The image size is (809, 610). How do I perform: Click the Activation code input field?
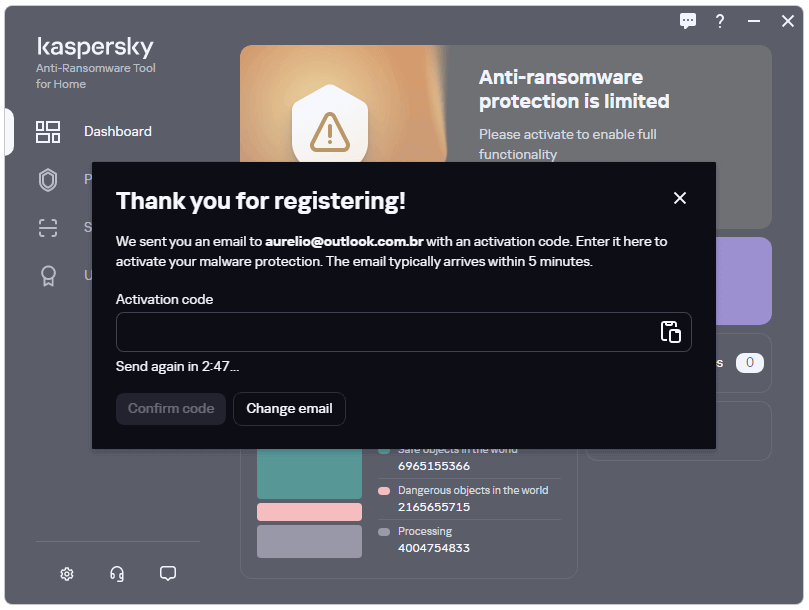[403, 332]
